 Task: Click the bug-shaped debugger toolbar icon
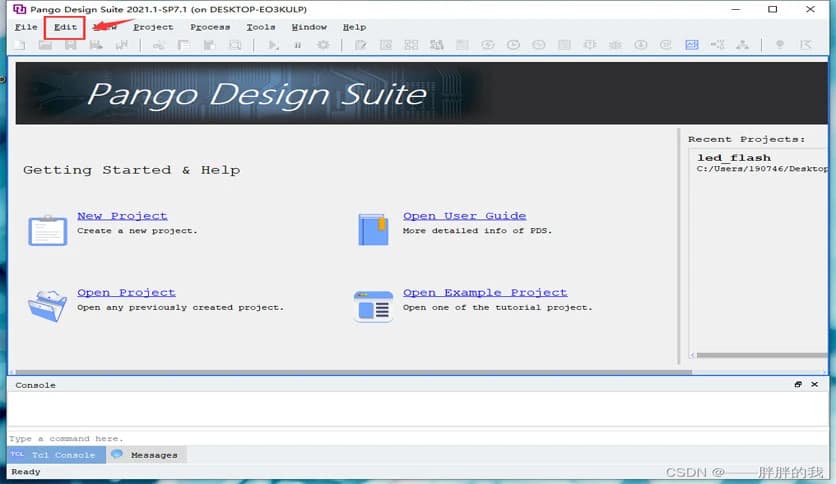click(x=615, y=45)
